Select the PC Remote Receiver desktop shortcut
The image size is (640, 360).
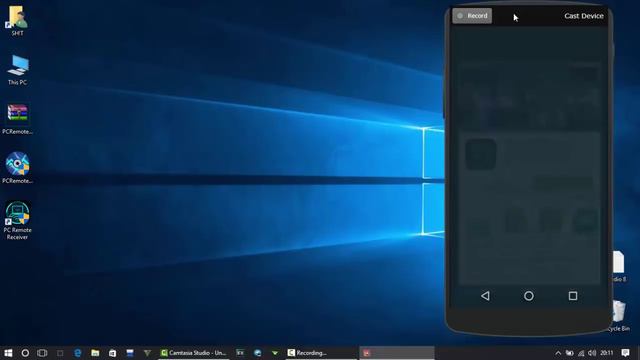point(17,220)
